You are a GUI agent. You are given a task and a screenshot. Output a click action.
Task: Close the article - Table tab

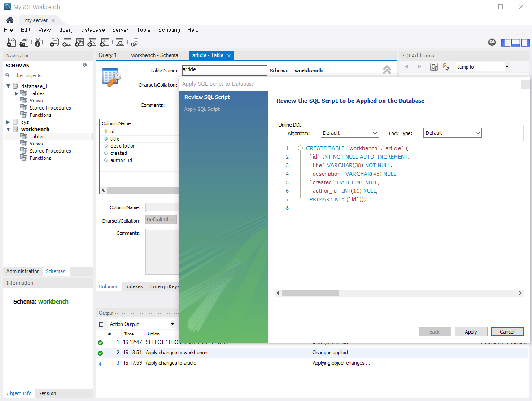229,56
